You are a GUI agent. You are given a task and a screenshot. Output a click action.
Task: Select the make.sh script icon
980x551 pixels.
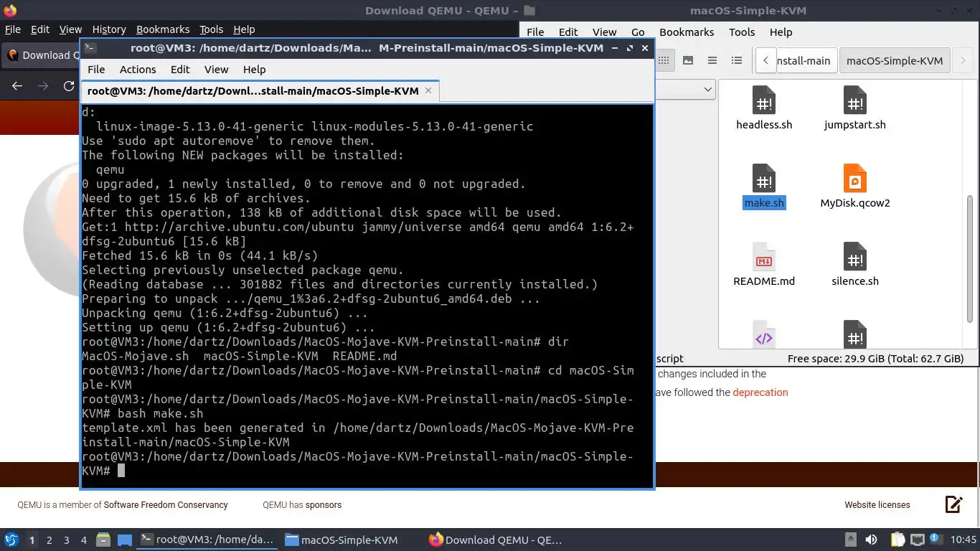tap(764, 179)
